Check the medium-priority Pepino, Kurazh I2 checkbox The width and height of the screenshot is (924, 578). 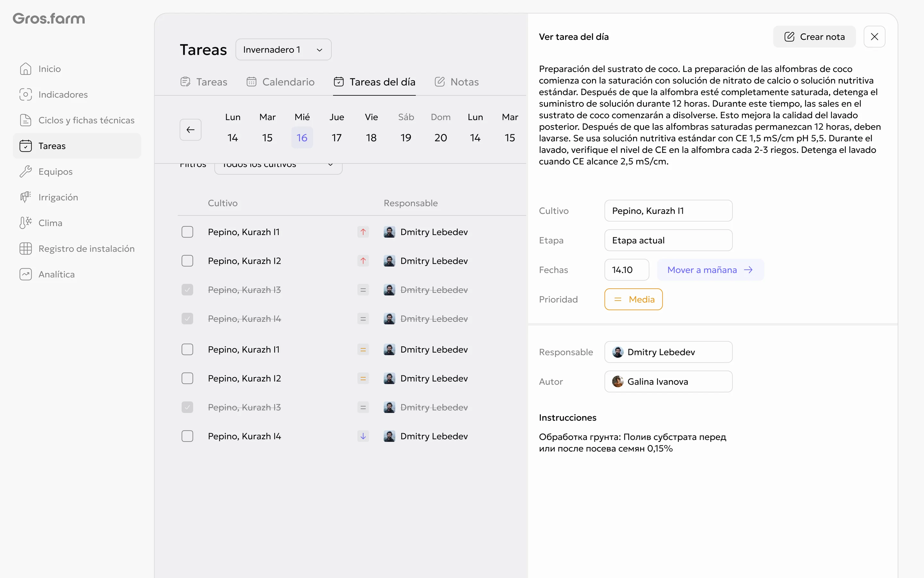coord(187,378)
